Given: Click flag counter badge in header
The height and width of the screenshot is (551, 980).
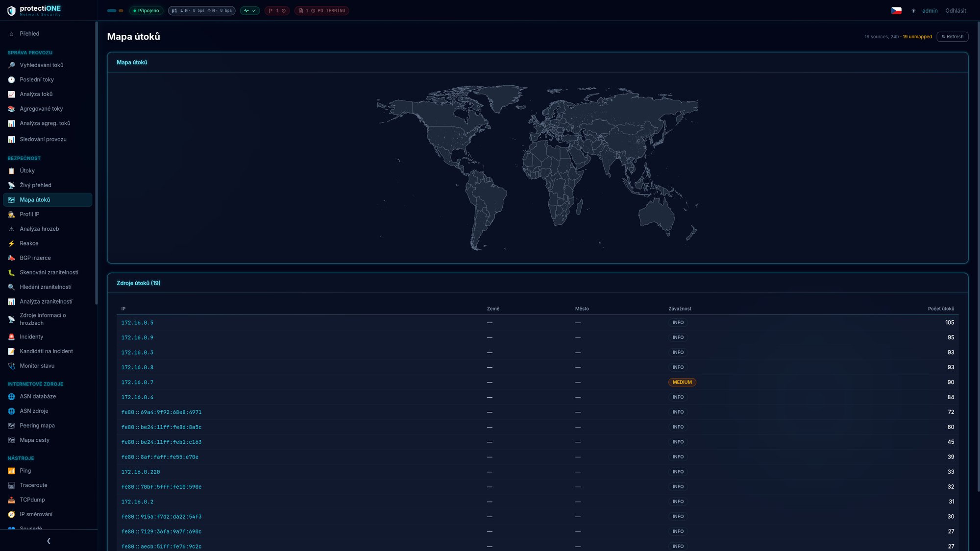Looking at the screenshot, I should coord(277,11).
